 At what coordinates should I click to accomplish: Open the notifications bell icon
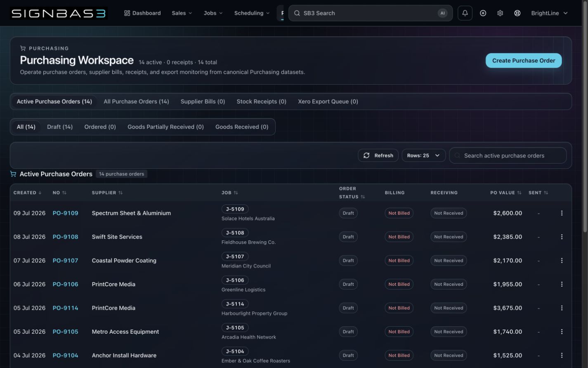465,13
